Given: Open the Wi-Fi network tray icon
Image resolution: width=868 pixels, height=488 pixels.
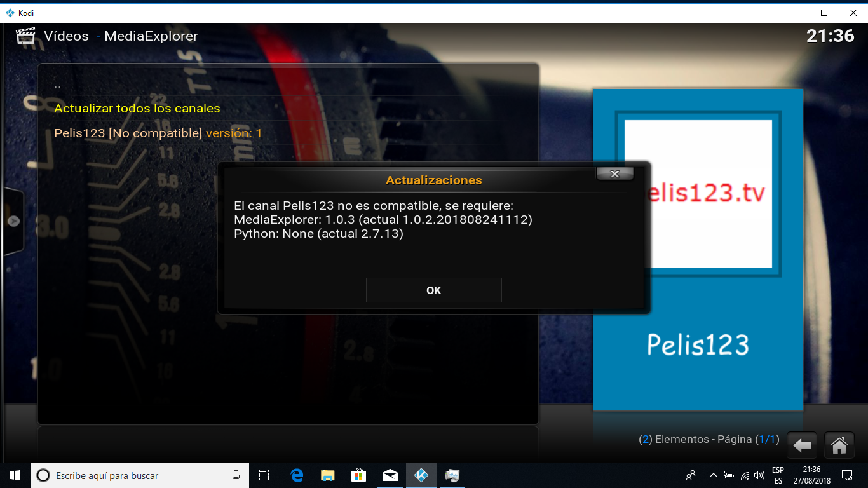Looking at the screenshot, I should click(745, 475).
